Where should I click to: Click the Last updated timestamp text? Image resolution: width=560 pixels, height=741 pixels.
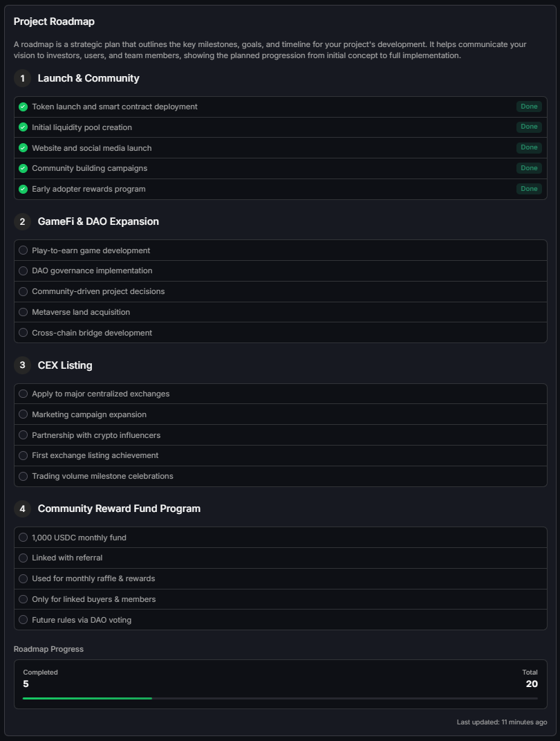click(501, 722)
